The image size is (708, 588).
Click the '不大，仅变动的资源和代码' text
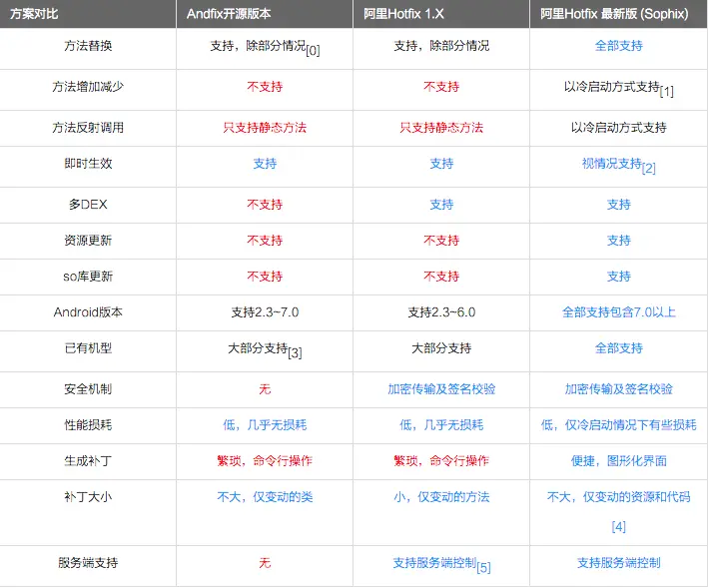point(618,497)
